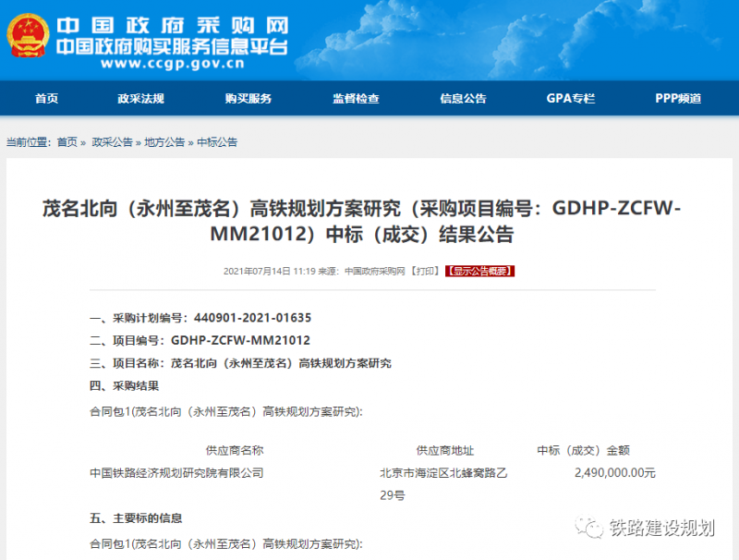
Task: Follow the 首页 breadcrumb link
Action: click(67, 142)
